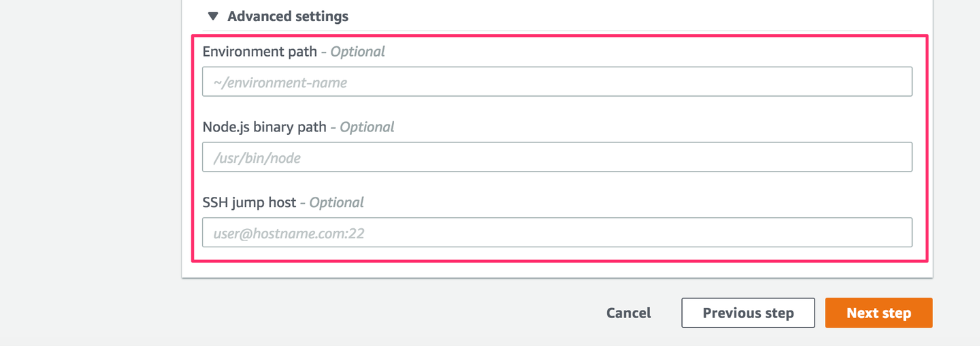The height and width of the screenshot is (346, 980).
Task: Click the "Environment path" field label
Action: (x=260, y=52)
